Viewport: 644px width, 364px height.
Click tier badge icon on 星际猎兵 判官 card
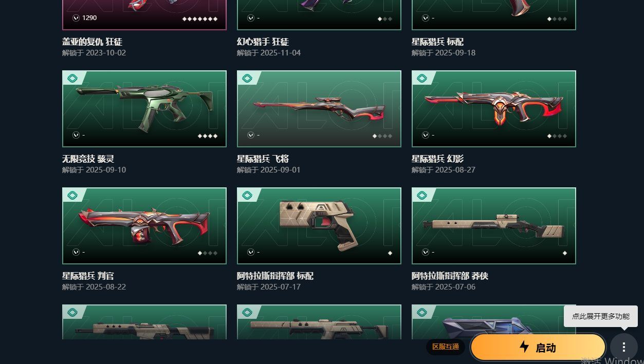72,195
